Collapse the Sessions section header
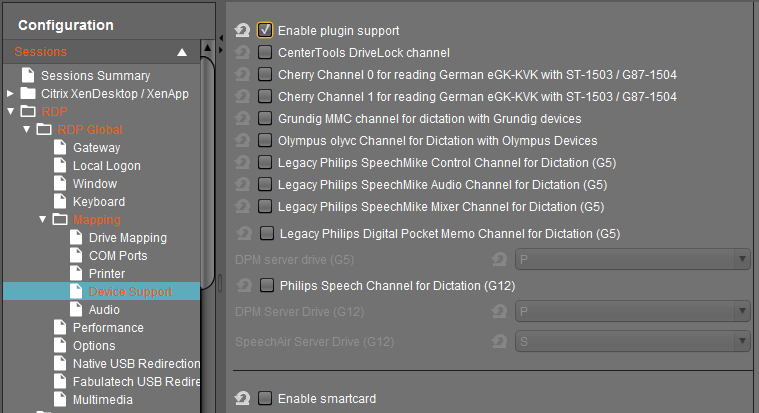The image size is (759, 413). (181, 52)
